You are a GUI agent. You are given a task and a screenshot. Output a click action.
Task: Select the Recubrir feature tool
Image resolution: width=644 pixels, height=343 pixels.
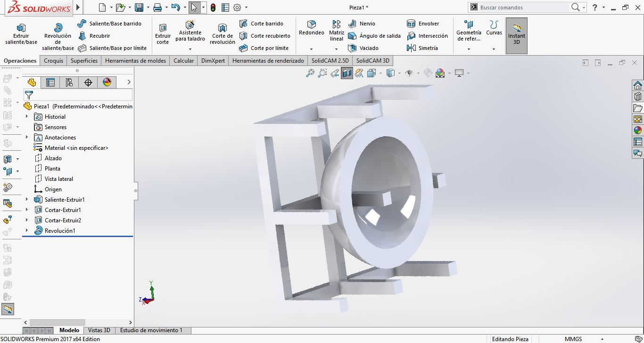pyautogui.click(x=94, y=36)
